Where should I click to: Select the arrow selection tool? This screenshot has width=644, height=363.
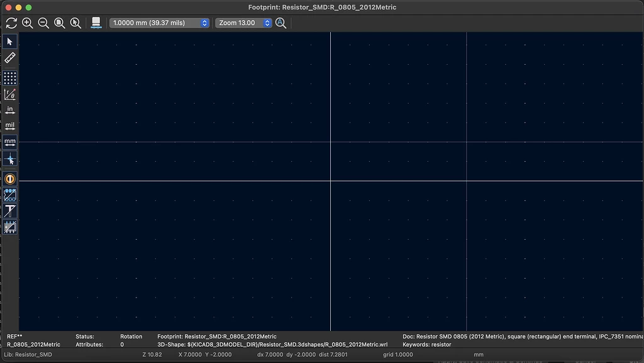tap(9, 41)
